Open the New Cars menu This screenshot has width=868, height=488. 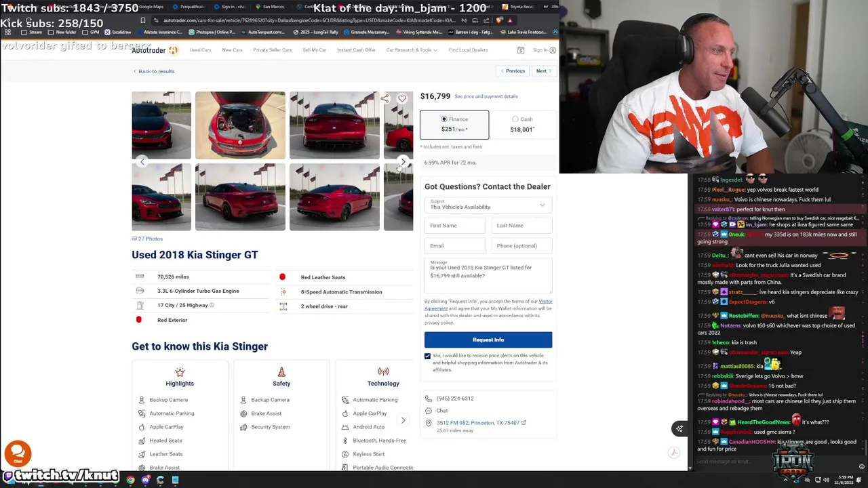[x=232, y=50]
